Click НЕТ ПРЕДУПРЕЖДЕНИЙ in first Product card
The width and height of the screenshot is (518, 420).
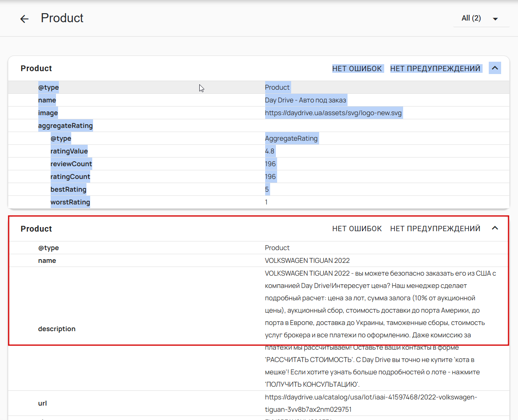pyautogui.click(x=435, y=69)
